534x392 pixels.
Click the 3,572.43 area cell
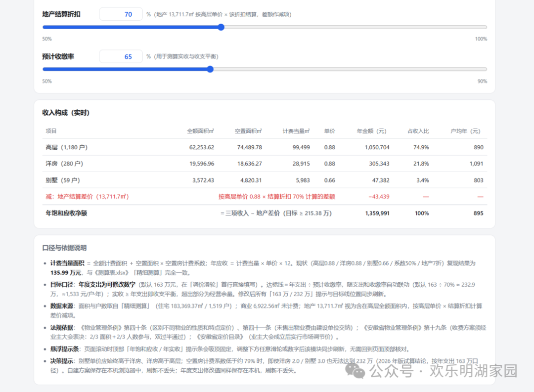[x=203, y=180]
